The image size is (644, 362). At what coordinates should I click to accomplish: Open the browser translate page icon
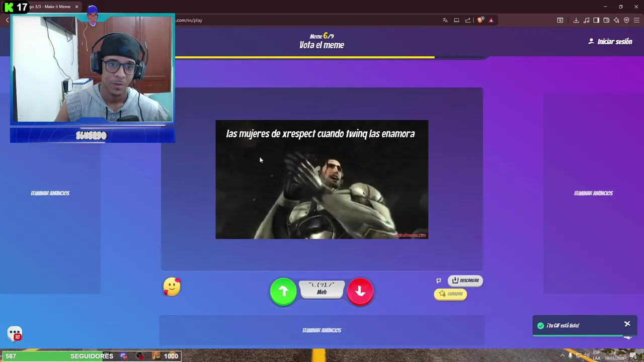click(x=445, y=20)
